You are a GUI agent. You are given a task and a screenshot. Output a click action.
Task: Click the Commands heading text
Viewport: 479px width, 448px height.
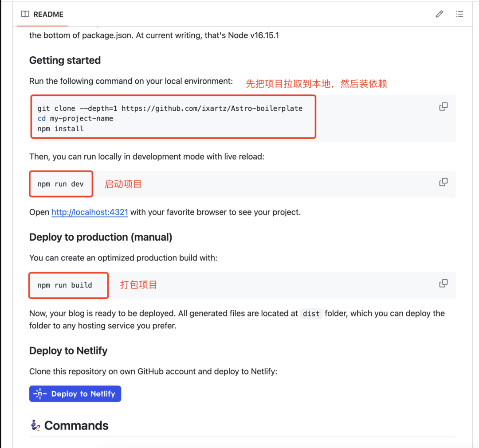click(x=76, y=425)
